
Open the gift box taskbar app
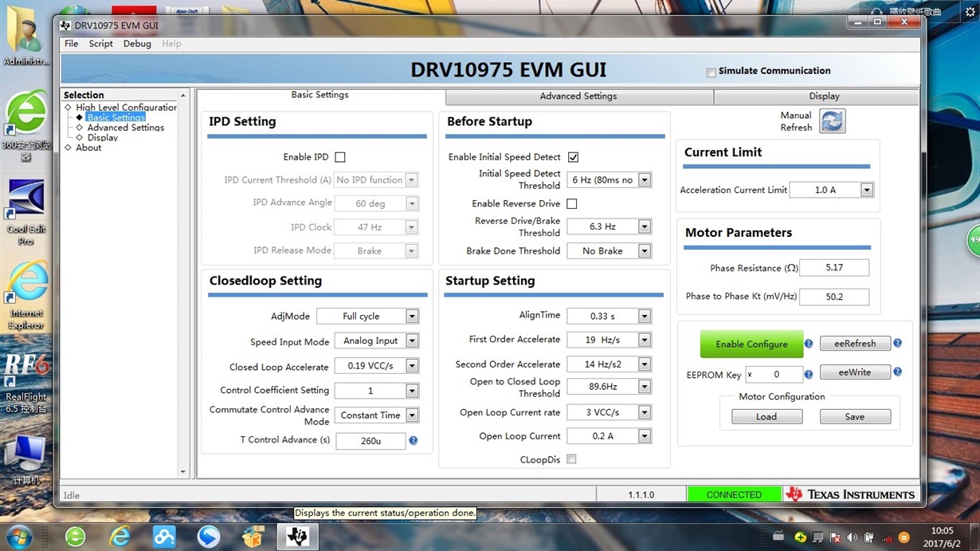pyautogui.click(x=253, y=536)
